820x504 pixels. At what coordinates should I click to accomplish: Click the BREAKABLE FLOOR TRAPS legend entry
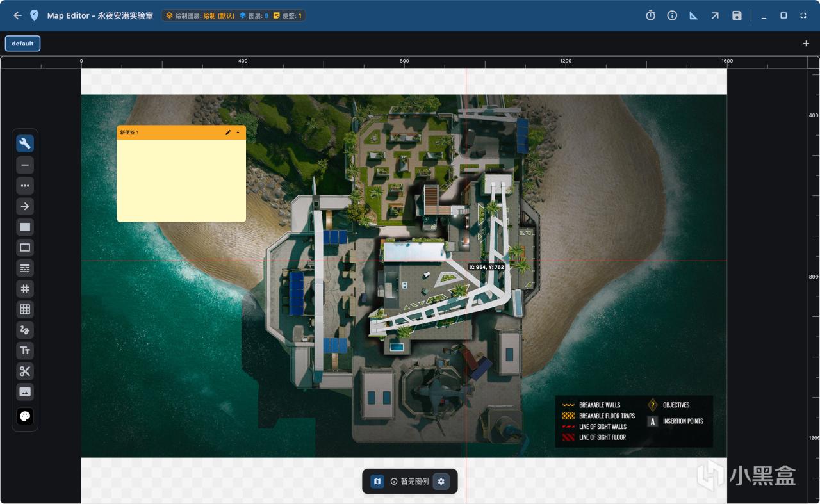pos(598,416)
